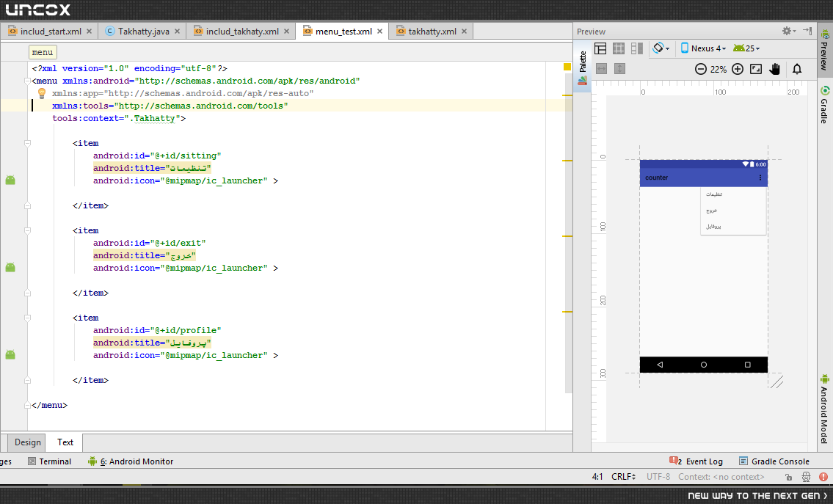Image resolution: width=833 pixels, height=504 pixels.
Task: Open Nexus 4 device dropdown
Action: 703,48
